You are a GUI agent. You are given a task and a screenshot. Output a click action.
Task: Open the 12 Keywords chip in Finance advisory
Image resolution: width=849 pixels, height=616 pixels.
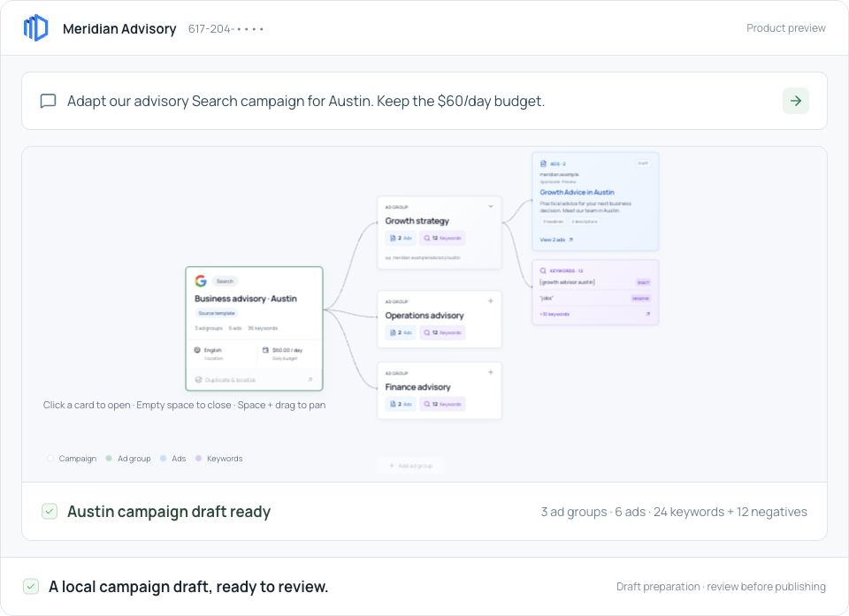click(442, 404)
